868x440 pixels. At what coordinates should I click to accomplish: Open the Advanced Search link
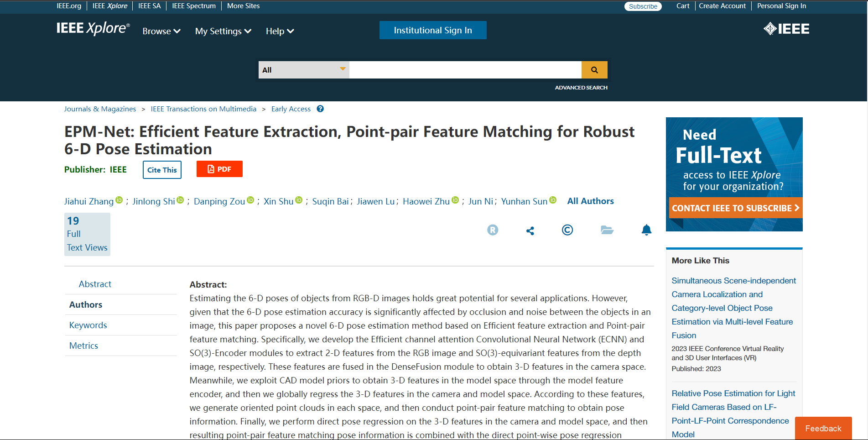(x=581, y=88)
